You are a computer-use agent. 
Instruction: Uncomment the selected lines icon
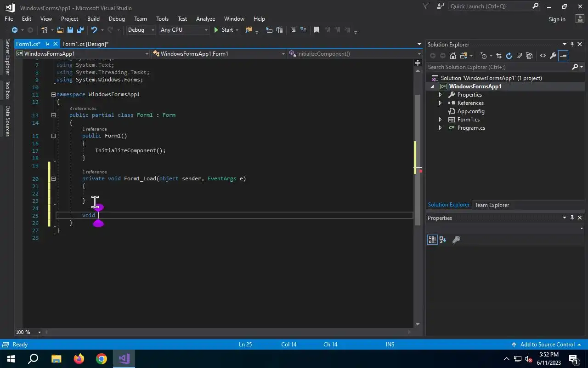pyautogui.click(x=303, y=30)
